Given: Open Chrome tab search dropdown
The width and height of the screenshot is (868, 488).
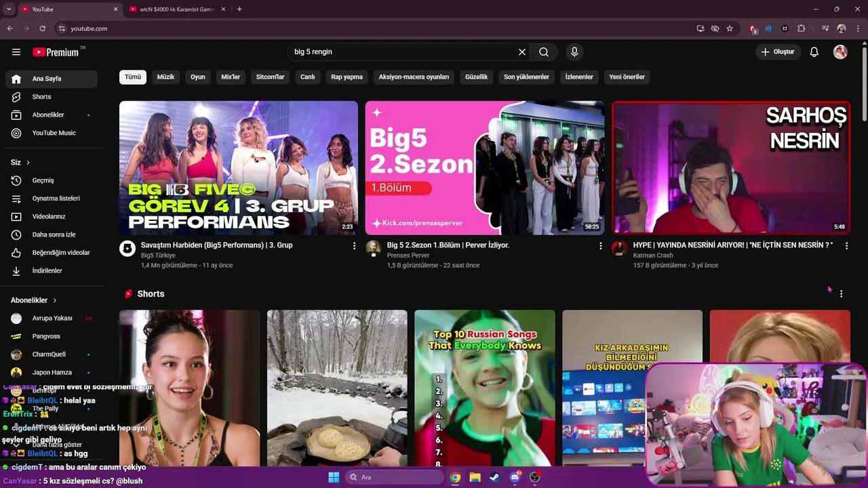Looking at the screenshot, I should [x=8, y=9].
